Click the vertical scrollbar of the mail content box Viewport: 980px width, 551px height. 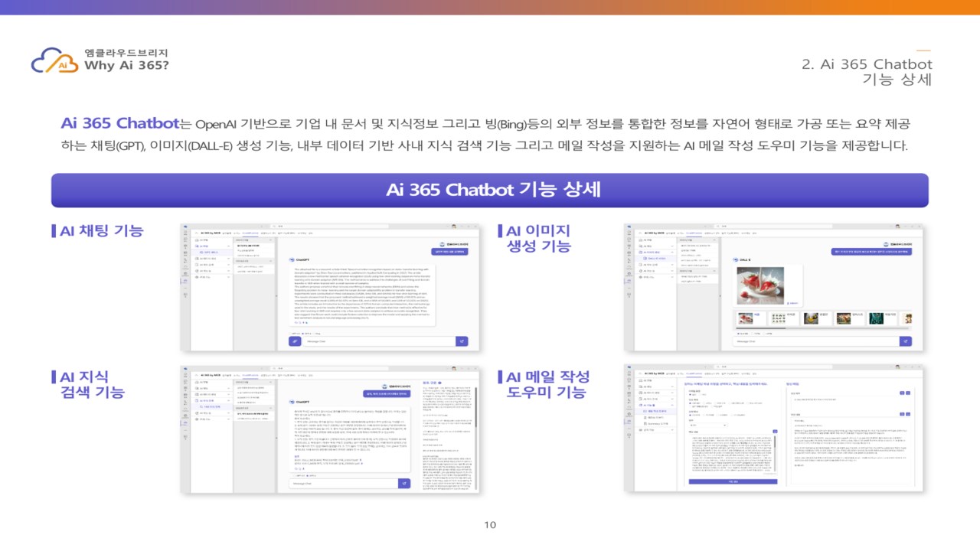click(775, 453)
